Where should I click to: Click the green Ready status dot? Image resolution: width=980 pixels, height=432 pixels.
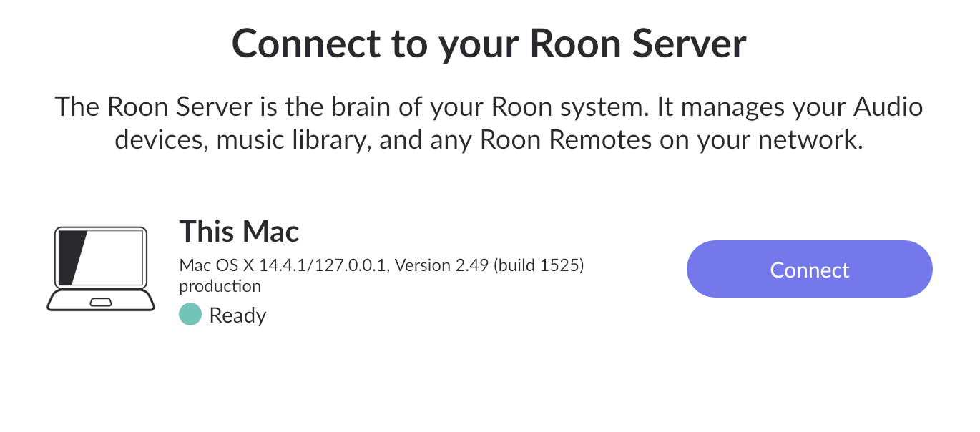click(190, 315)
